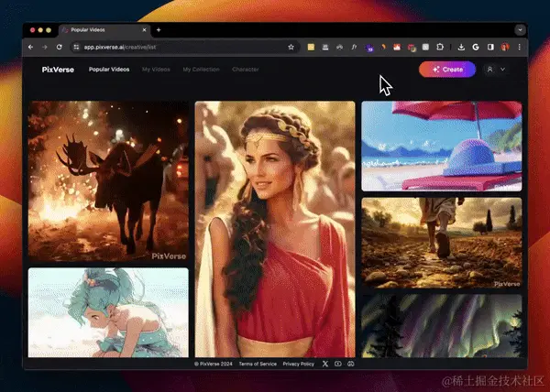Open the user profile icon

(x=489, y=70)
